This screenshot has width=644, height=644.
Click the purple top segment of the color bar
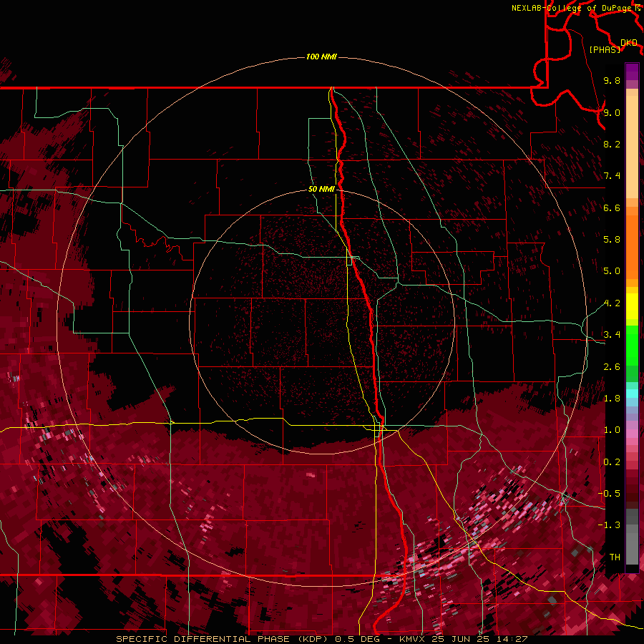(632, 72)
